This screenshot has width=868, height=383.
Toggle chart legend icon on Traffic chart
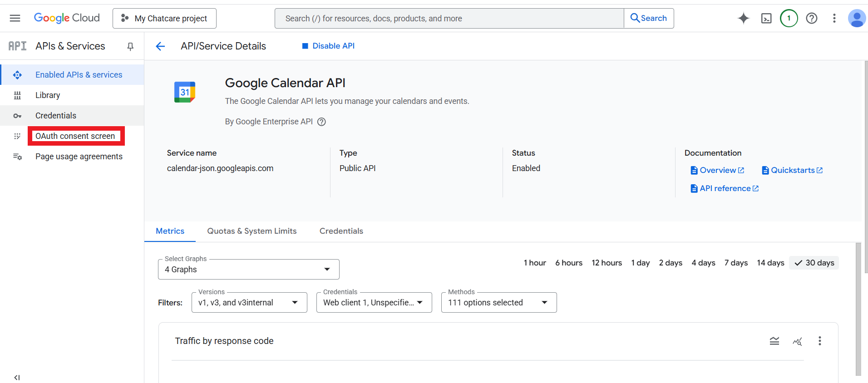[x=774, y=341]
